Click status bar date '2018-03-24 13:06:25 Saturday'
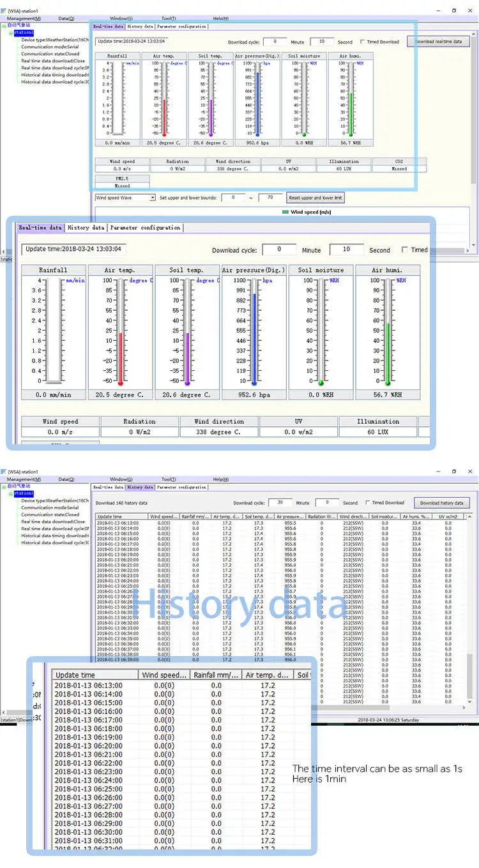The height and width of the screenshot is (868, 479). point(389,719)
